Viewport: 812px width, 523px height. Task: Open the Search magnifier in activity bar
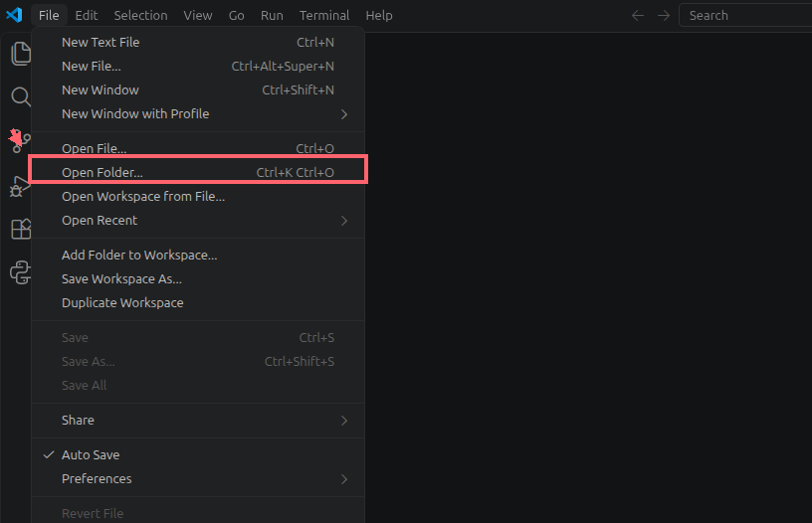tap(21, 96)
